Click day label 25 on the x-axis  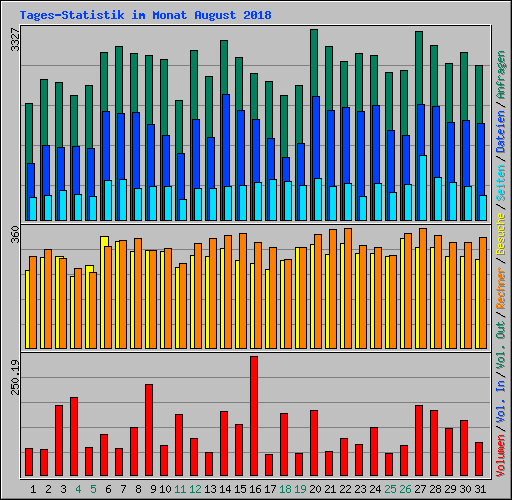[390, 489]
